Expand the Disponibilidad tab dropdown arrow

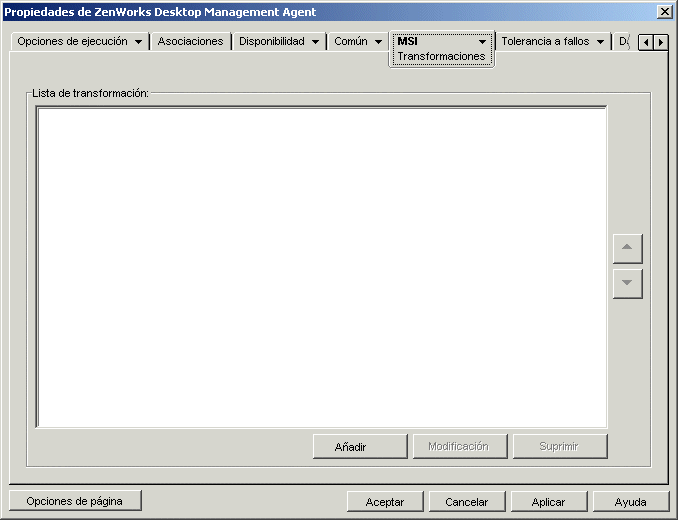point(316,42)
